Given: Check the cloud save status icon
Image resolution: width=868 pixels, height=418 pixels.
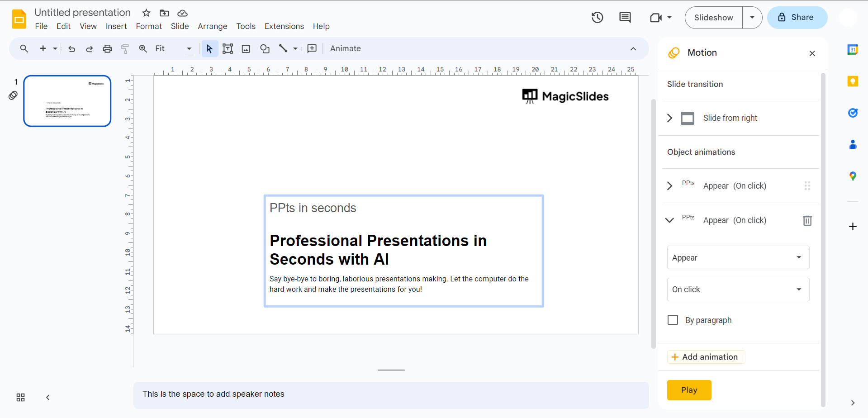Looking at the screenshot, I should pyautogui.click(x=182, y=13).
